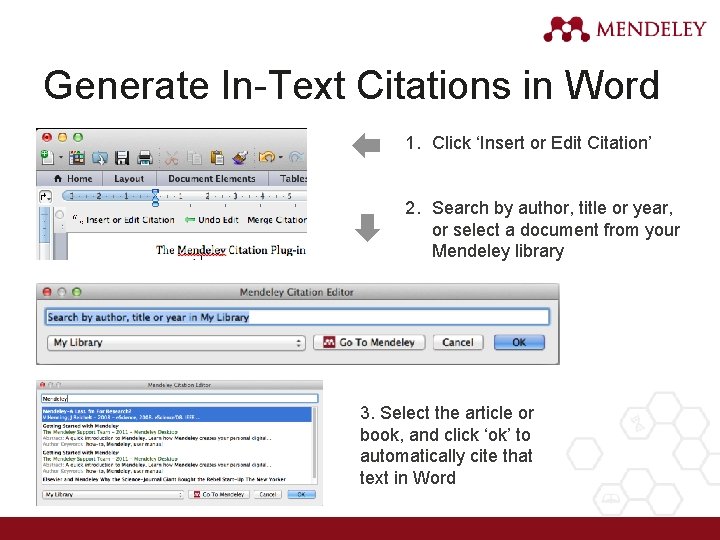This screenshot has width=720, height=540.
Task: Click Cancel in the small Citation Editor
Action: point(268,494)
